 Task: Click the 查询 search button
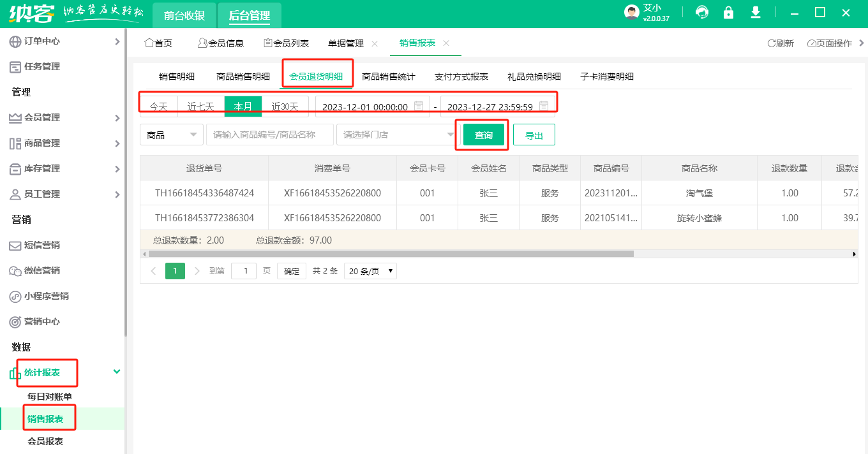click(x=483, y=135)
